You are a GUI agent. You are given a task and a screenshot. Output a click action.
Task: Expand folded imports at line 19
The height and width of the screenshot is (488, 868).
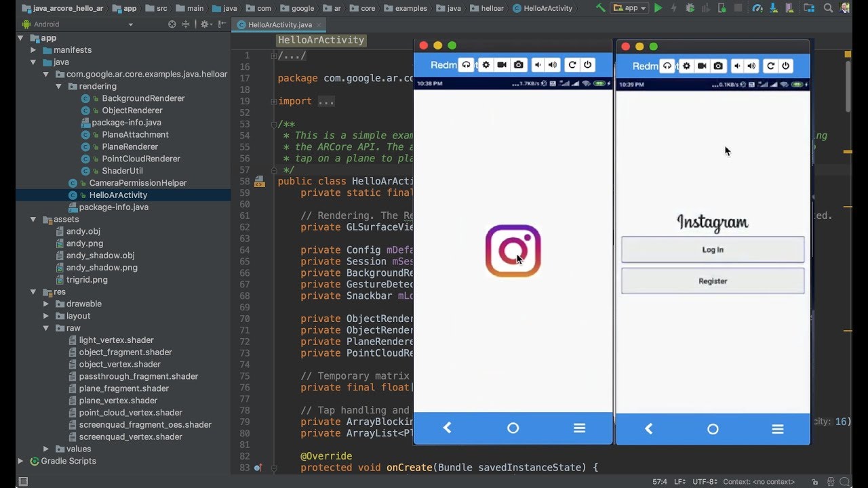click(273, 101)
